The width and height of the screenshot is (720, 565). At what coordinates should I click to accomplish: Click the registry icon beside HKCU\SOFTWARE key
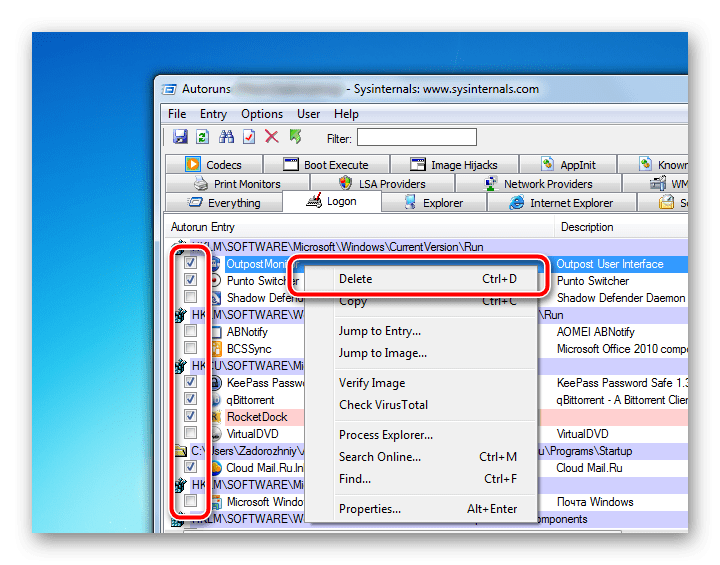tap(180, 366)
